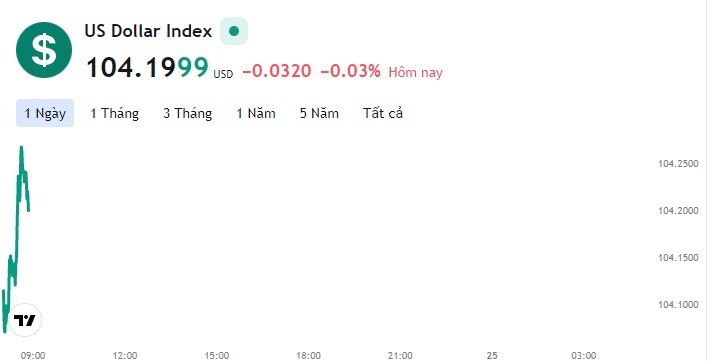Choose the 5 Năm time range

[319, 113]
